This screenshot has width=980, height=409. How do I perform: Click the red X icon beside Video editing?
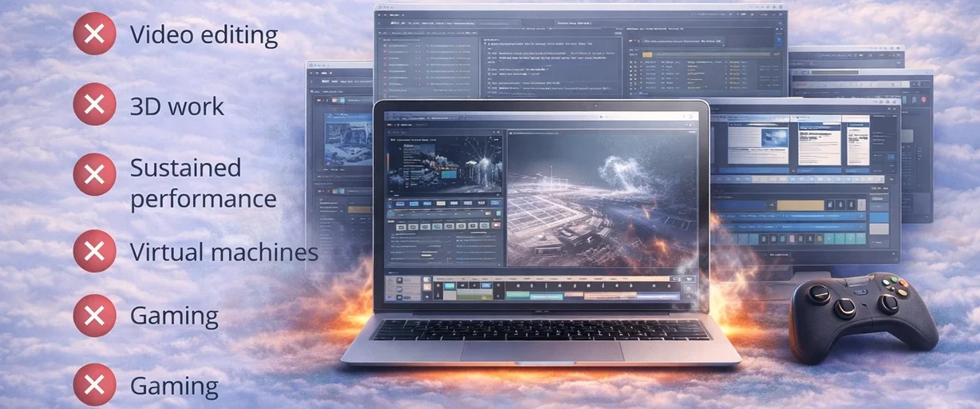[94, 34]
